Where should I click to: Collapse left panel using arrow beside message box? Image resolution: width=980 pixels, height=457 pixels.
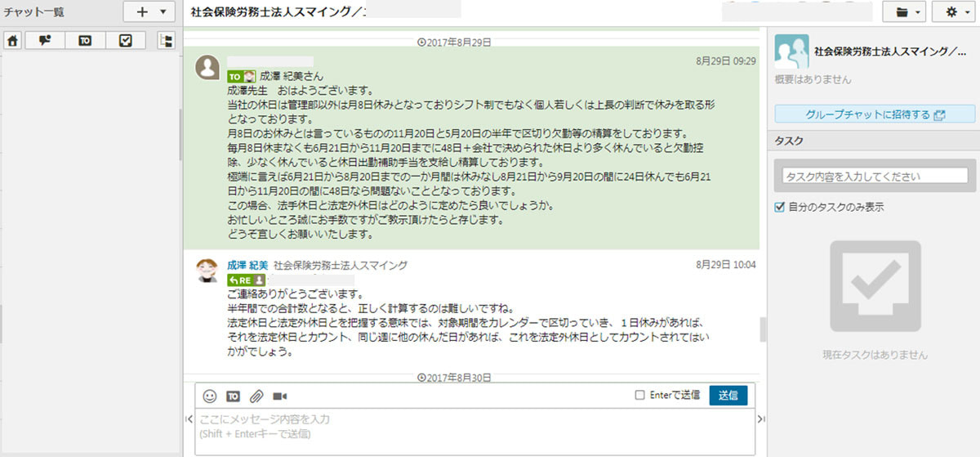189,419
